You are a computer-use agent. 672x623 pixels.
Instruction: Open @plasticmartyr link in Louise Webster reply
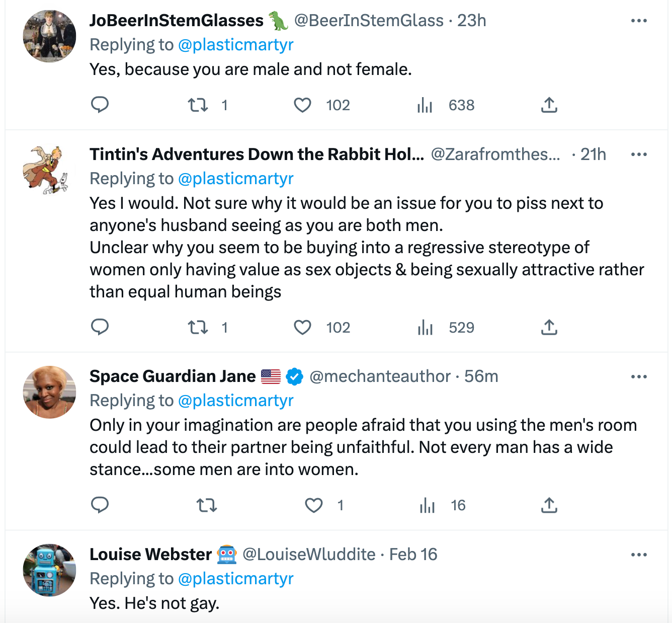pyautogui.click(x=236, y=579)
